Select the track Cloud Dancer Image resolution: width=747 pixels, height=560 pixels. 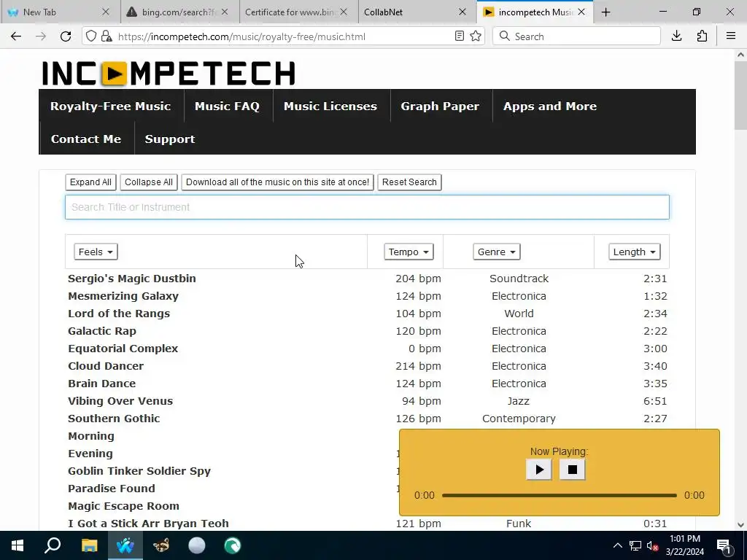[106, 366]
